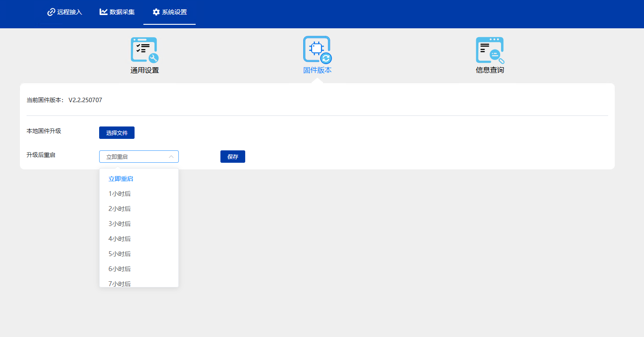Choose 5小时后 option
644x337 pixels.
(139, 254)
